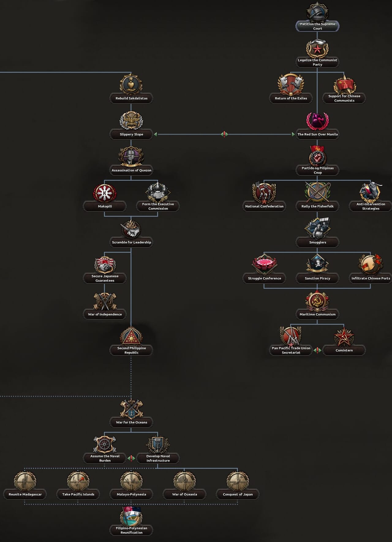Click exclusivity marker beside Assume the Naval Burden
This screenshot has width=392, height=542.
pyautogui.click(x=131, y=458)
